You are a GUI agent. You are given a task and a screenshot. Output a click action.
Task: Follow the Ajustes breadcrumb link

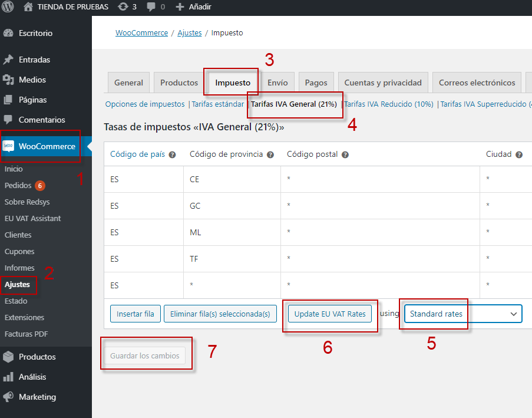(x=190, y=33)
